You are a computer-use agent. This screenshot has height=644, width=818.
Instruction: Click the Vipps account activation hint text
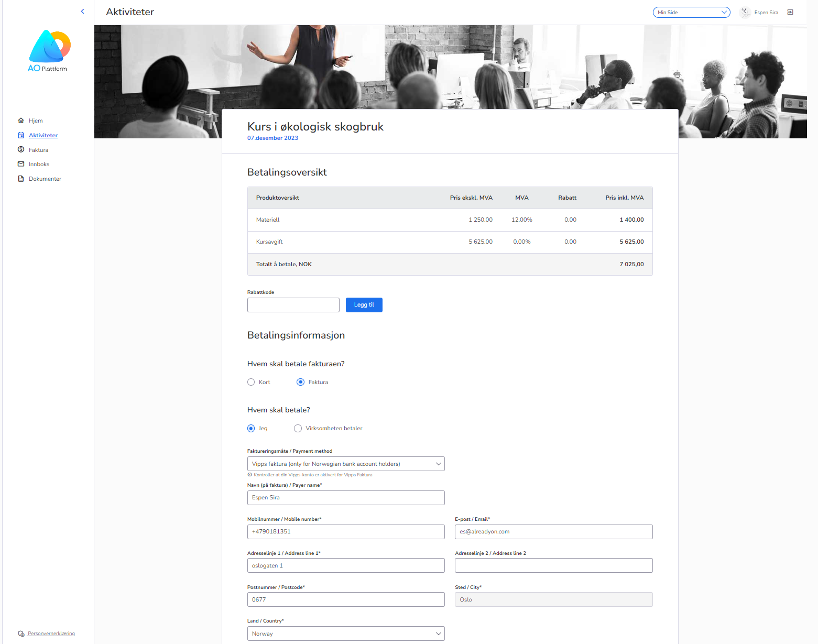click(x=313, y=475)
